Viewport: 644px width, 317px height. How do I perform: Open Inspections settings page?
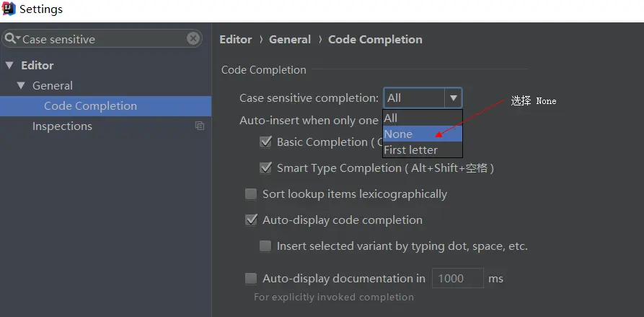[x=62, y=126]
